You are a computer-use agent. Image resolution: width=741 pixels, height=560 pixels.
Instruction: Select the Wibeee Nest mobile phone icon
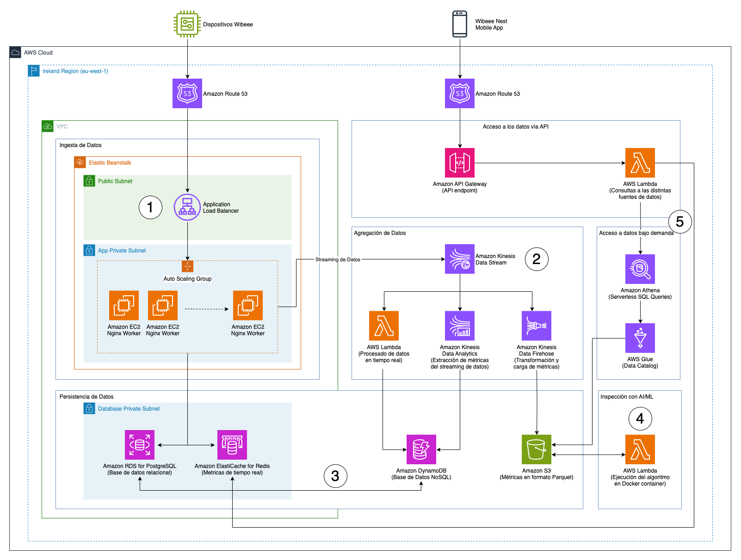pyautogui.click(x=460, y=24)
